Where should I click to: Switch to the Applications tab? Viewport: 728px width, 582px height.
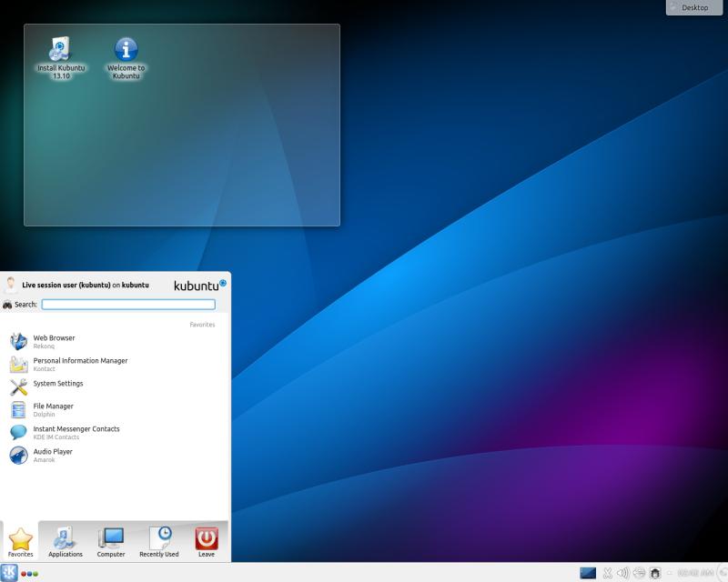(x=65, y=542)
